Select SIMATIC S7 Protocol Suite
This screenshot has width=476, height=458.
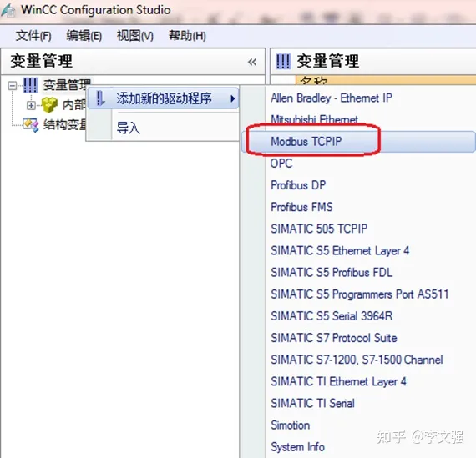[x=334, y=338]
